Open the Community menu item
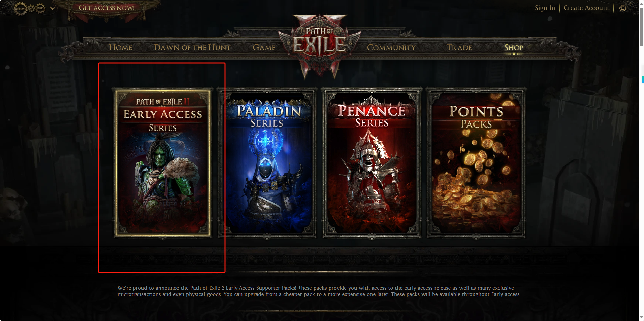644x321 pixels. [391, 48]
